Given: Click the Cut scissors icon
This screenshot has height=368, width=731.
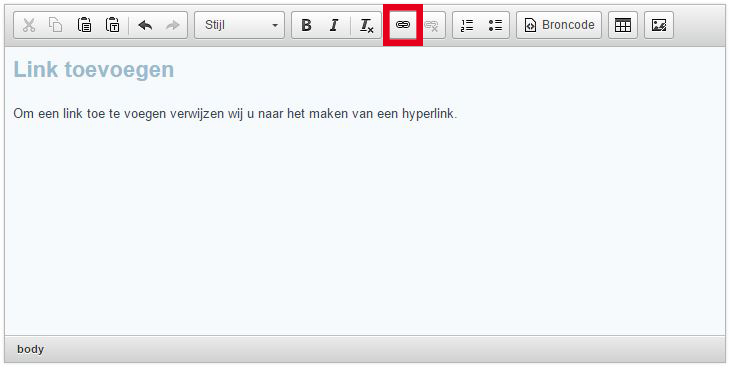Looking at the screenshot, I should (x=29, y=25).
